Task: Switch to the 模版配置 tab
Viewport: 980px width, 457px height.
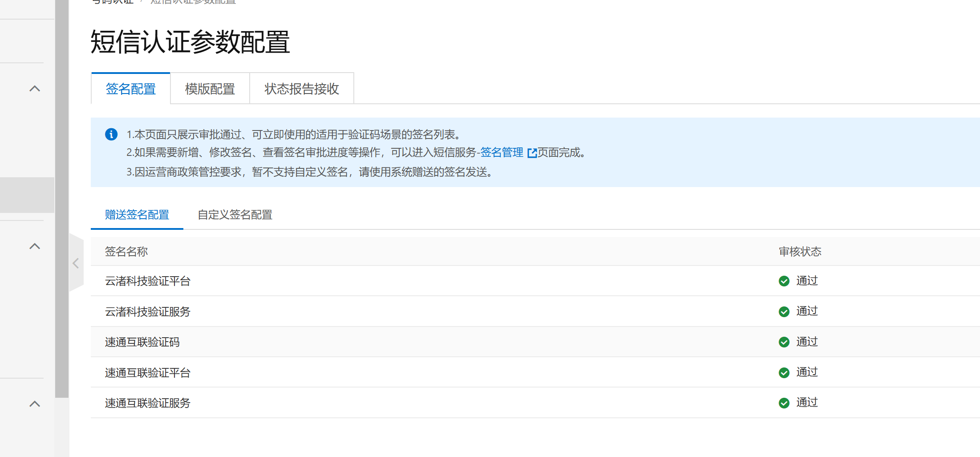Action: [210, 89]
